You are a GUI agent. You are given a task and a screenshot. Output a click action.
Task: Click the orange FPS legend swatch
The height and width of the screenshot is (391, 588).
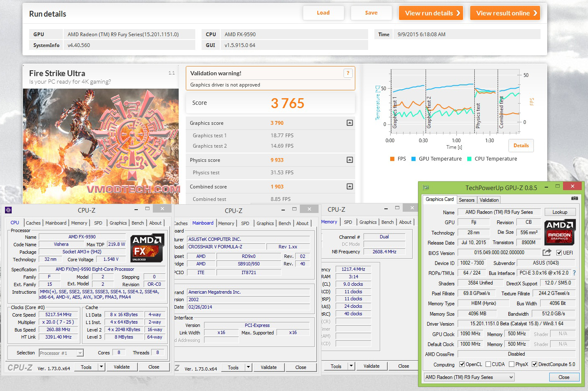point(392,159)
